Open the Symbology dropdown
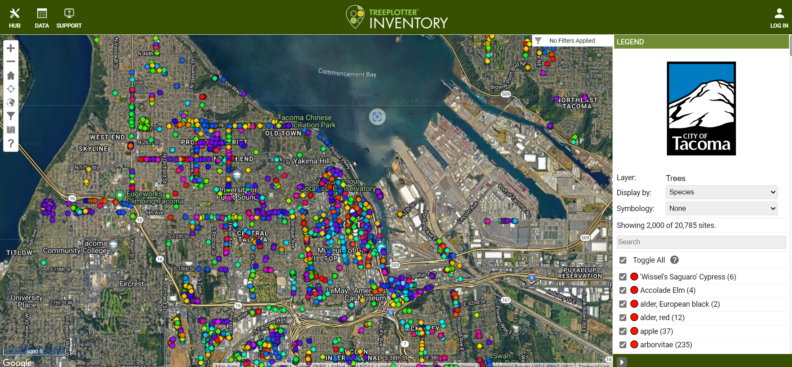 722,208
